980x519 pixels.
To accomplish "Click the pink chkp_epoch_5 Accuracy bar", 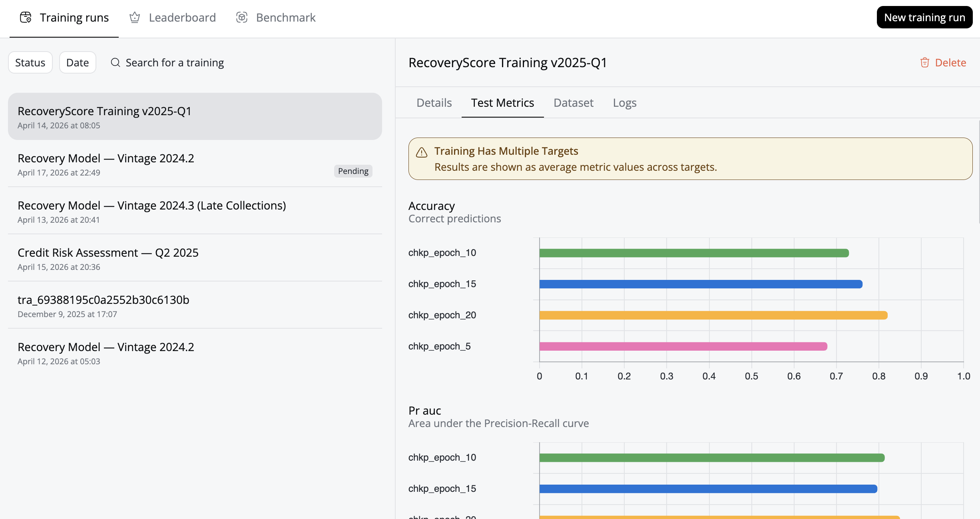I will coord(683,346).
